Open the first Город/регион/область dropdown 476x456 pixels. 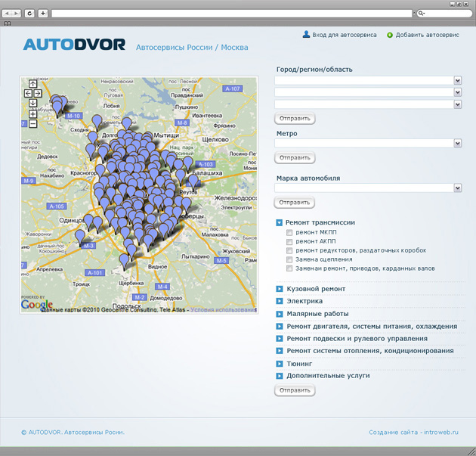click(x=457, y=80)
